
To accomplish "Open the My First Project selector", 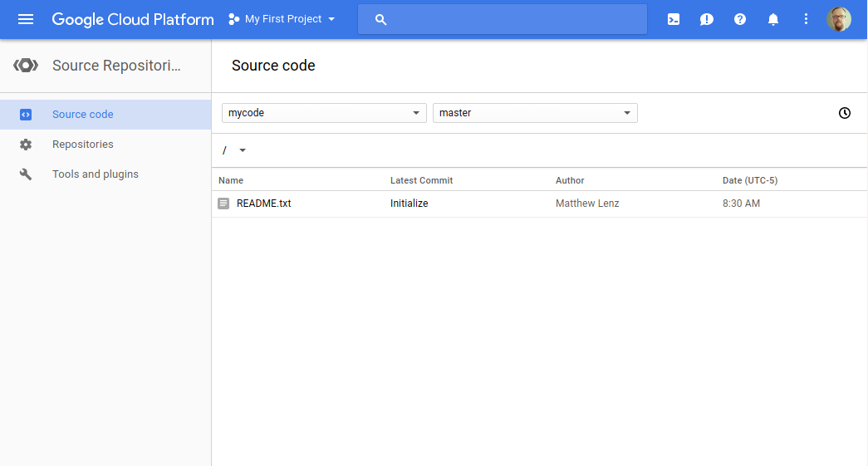I will [x=282, y=19].
